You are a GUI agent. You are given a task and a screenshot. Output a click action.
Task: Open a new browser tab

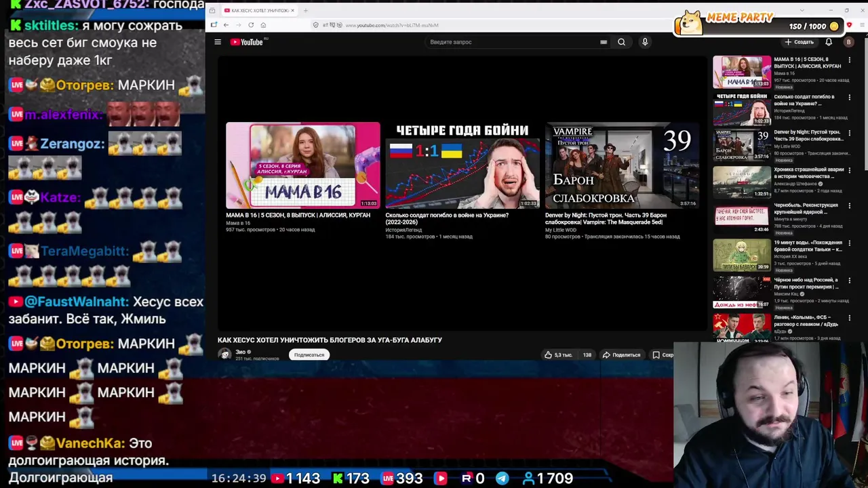coord(305,11)
